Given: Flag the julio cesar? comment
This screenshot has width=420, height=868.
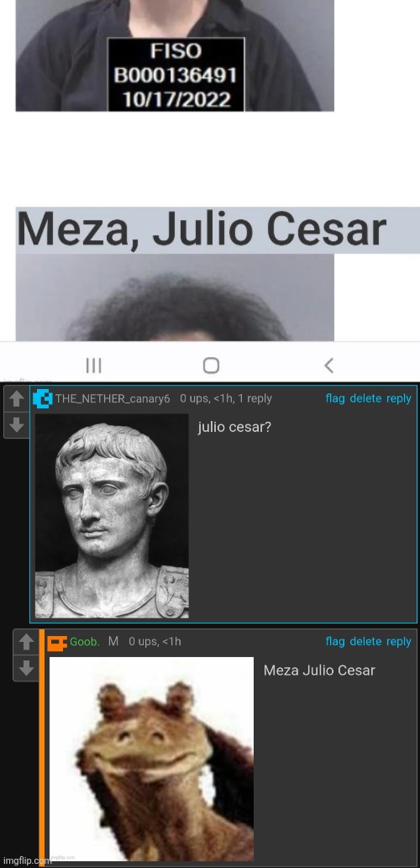Looking at the screenshot, I should coord(335,398).
